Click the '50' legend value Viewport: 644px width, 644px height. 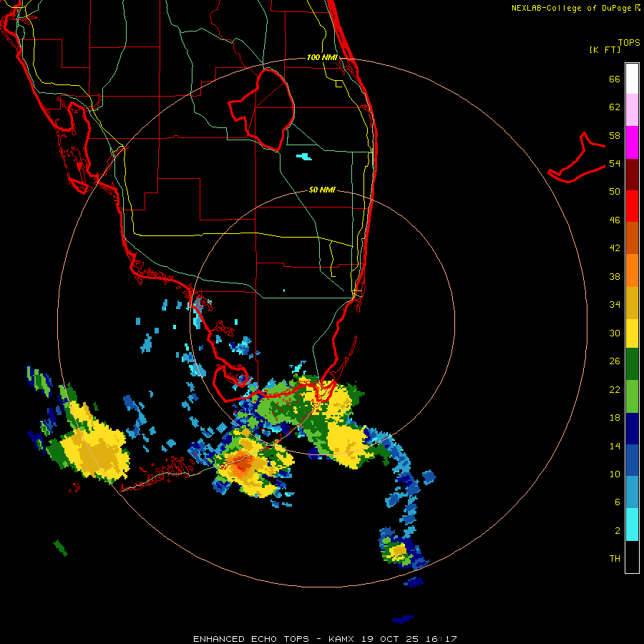(x=615, y=192)
